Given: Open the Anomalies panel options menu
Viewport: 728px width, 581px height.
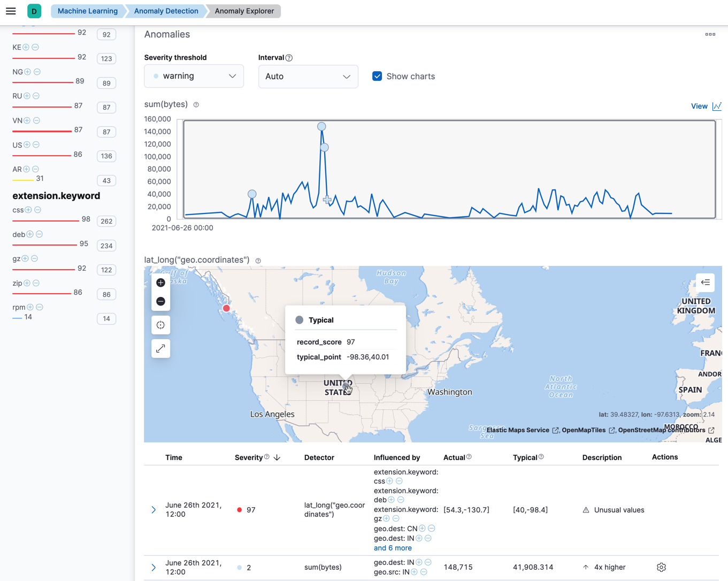Looking at the screenshot, I should click(710, 34).
